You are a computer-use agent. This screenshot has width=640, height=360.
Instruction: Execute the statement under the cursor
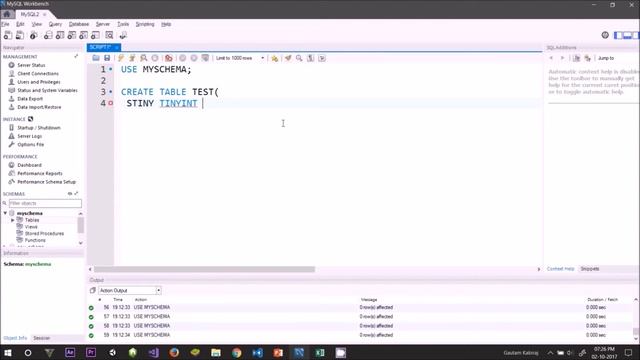(132, 58)
